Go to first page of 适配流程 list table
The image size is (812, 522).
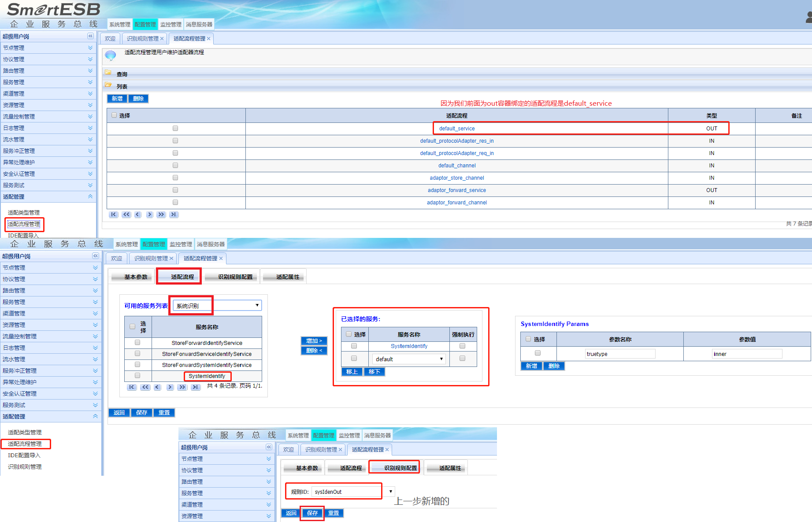coord(114,215)
